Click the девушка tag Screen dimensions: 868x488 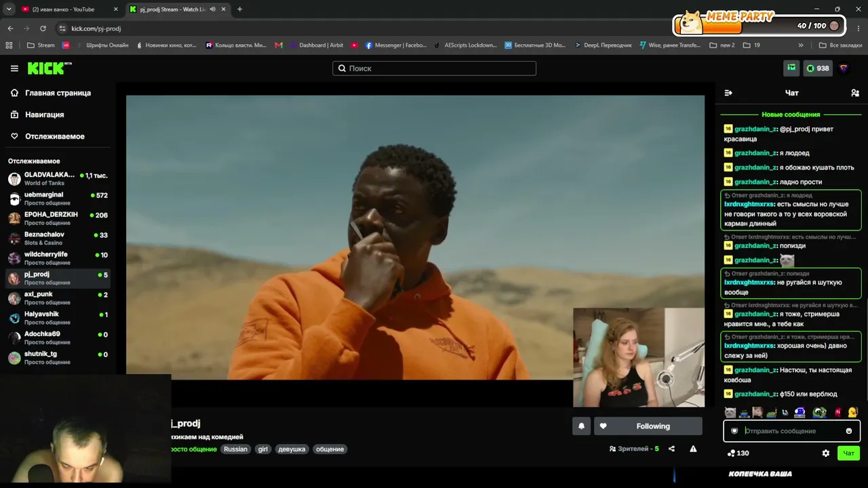tap(292, 449)
